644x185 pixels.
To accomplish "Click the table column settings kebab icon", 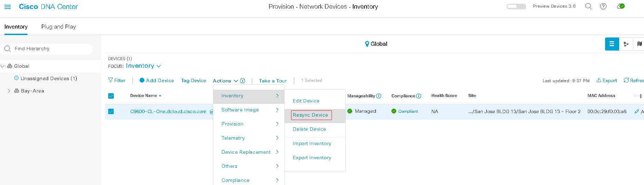I will (641, 96).
